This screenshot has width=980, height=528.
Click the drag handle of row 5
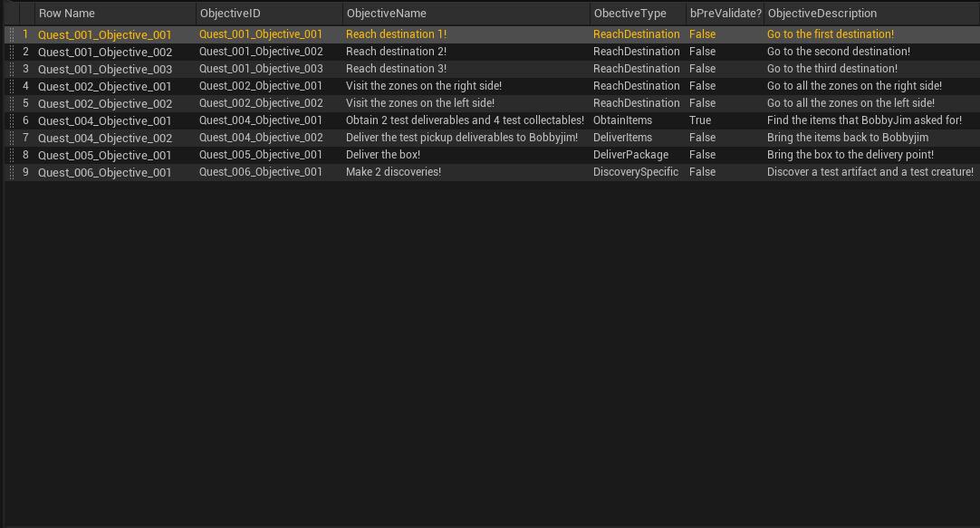click(x=11, y=103)
